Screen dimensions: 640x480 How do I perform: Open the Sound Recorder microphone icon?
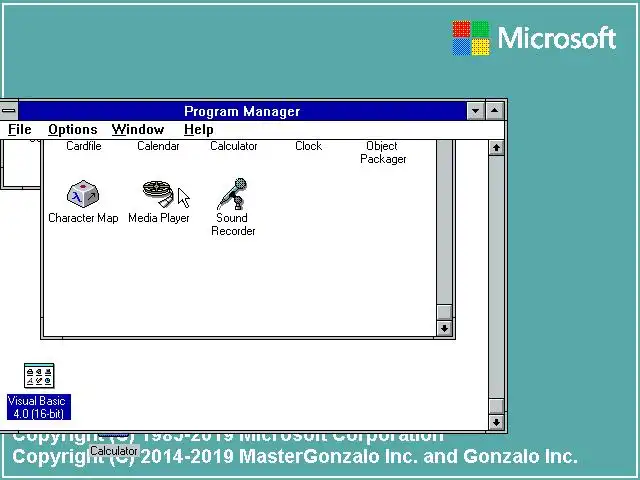[x=233, y=194]
